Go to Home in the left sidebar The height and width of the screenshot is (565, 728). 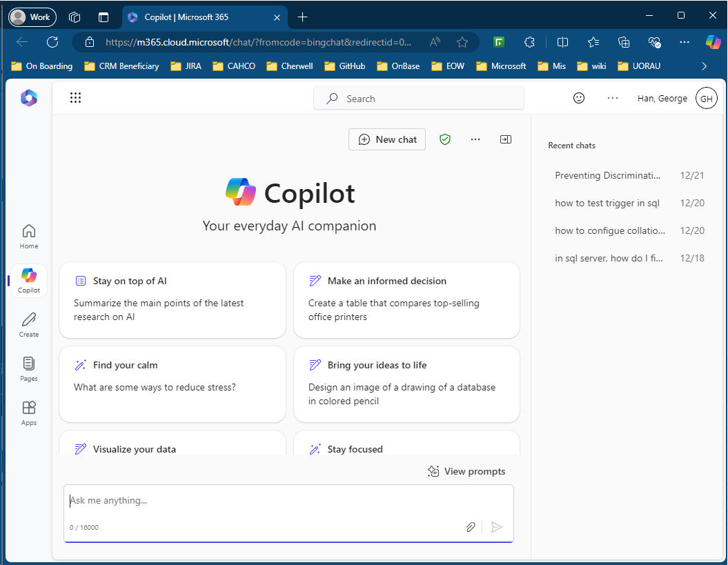29,237
